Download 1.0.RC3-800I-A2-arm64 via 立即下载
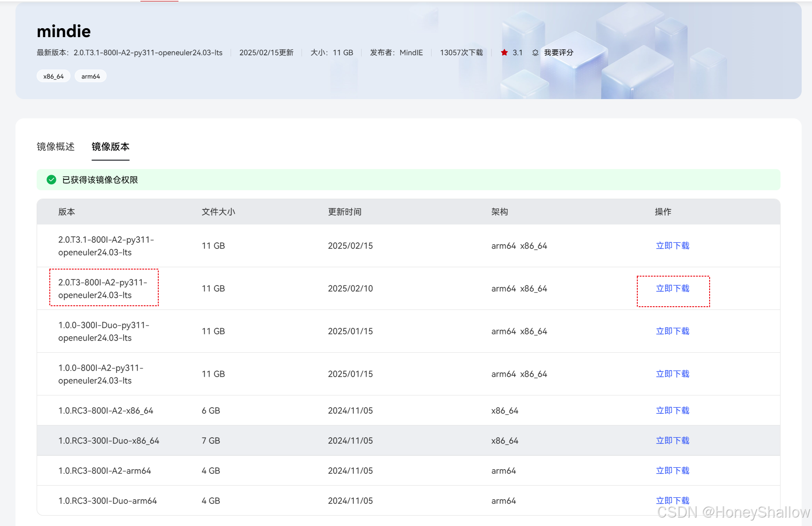The image size is (812, 526). pyautogui.click(x=673, y=471)
